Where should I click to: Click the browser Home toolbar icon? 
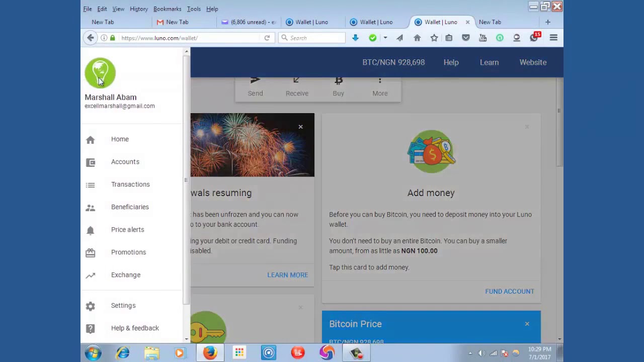coord(417,38)
